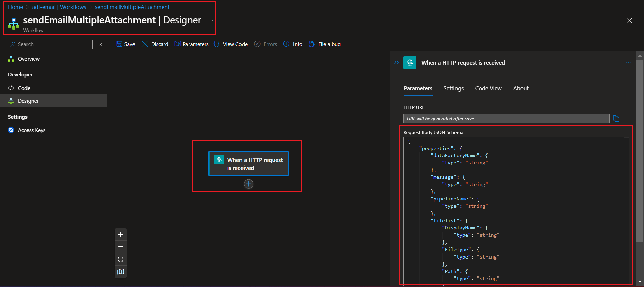Image resolution: width=644 pixels, height=287 pixels.
Task: Click the Save button label
Action: tap(130, 44)
